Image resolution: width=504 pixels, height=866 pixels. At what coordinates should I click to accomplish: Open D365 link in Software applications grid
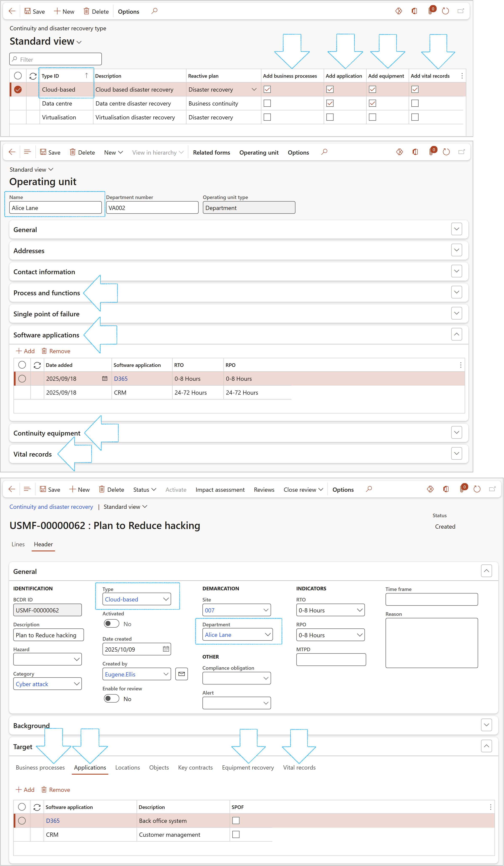pyautogui.click(x=121, y=378)
